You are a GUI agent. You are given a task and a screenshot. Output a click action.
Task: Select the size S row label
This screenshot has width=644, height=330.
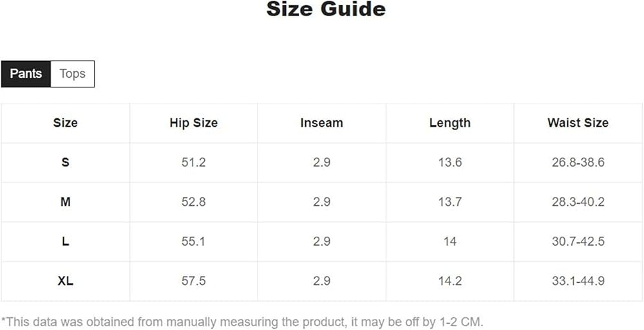coord(65,163)
